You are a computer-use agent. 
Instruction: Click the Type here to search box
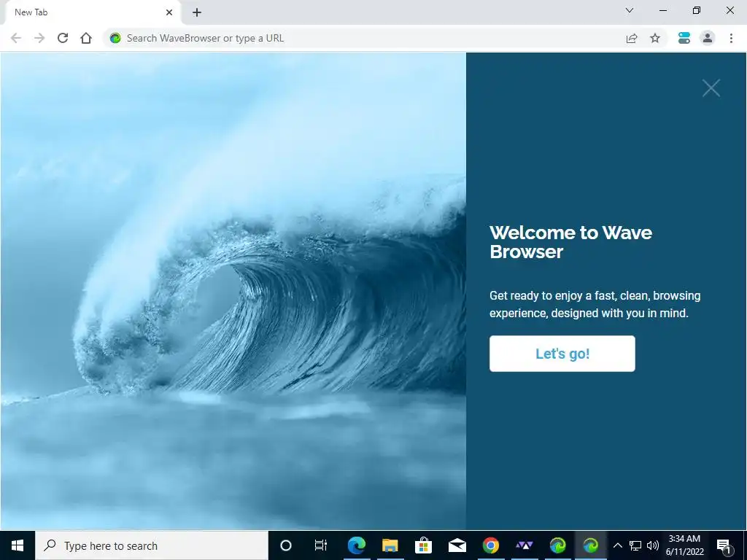pyautogui.click(x=152, y=545)
